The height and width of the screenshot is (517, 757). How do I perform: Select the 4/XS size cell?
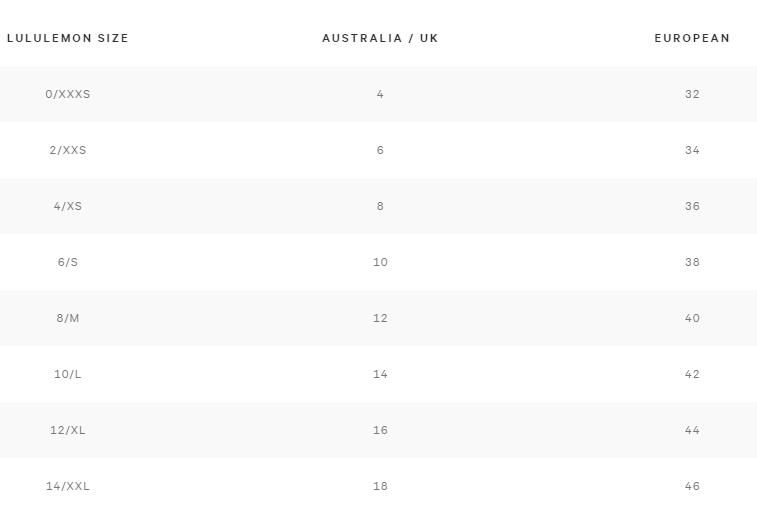pyautogui.click(x=68, y=206)
